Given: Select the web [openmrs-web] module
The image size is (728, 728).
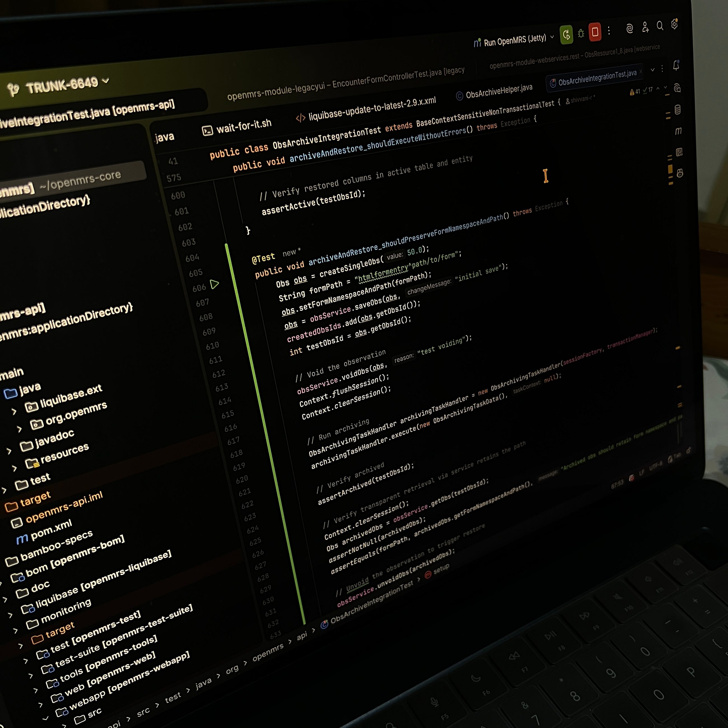Looking at the screenshot, I should [x=110, y=673].
